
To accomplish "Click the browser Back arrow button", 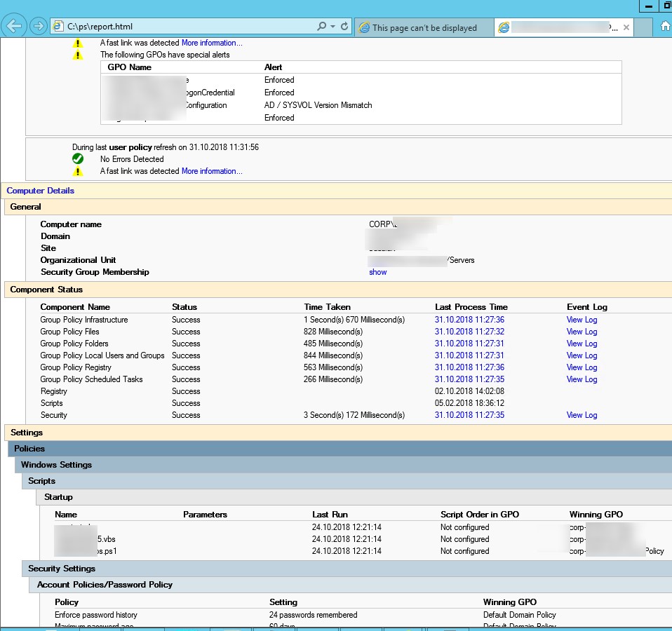I will 14,27.
